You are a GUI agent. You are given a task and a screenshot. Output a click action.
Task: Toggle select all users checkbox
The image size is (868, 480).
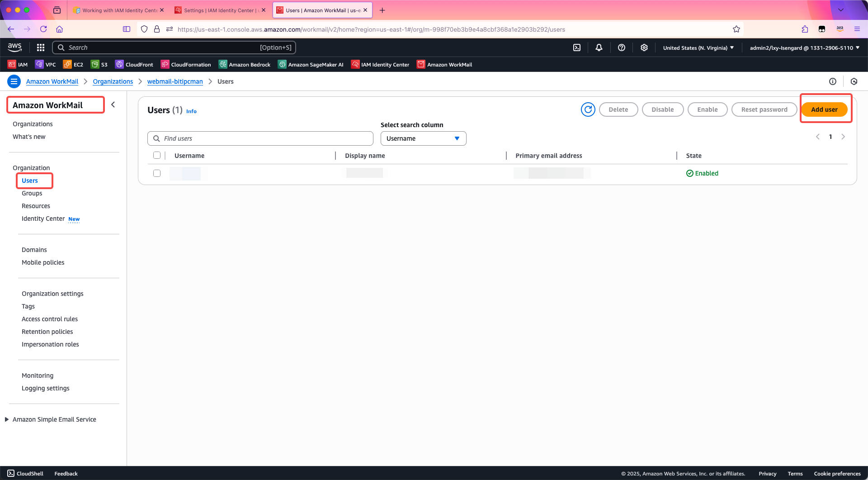coord(157,155)
